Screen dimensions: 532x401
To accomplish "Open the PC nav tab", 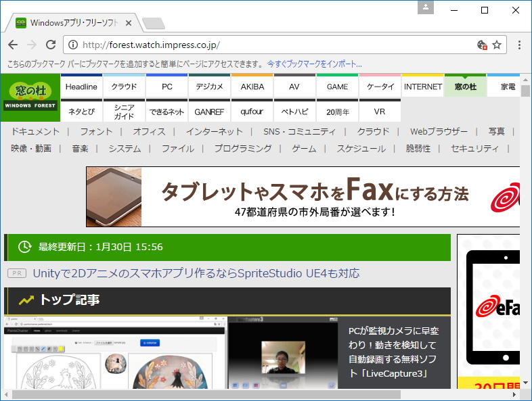I will tap(167, 86).
